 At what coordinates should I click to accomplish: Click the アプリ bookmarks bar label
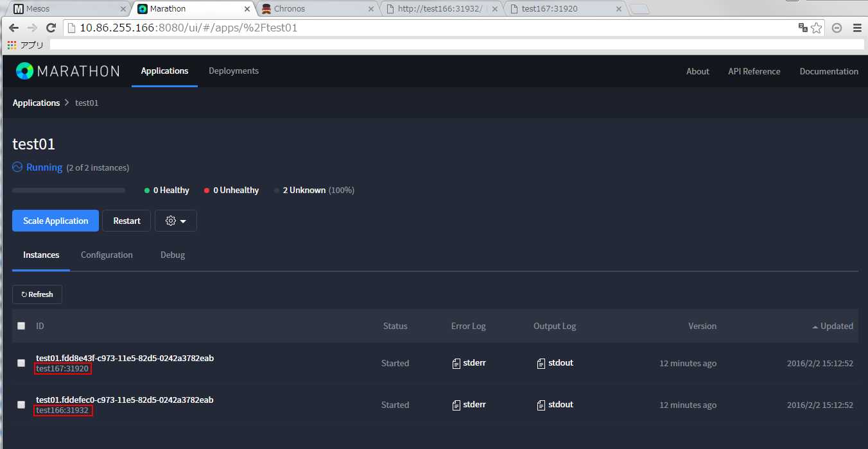pyautogui.click(x=32, y=45)
